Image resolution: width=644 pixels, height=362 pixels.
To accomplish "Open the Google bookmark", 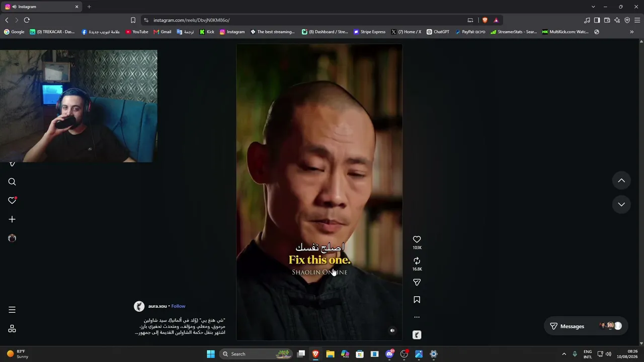I will click(x=14, y=32).
